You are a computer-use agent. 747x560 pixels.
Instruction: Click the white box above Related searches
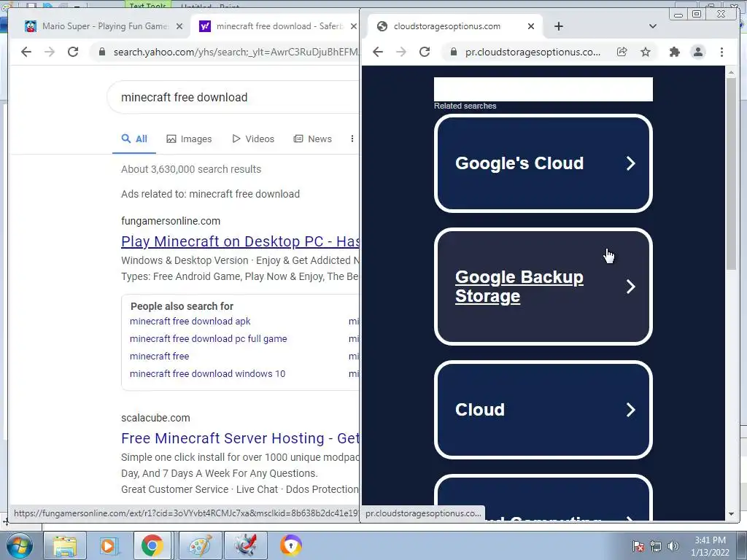pos(543,89)
